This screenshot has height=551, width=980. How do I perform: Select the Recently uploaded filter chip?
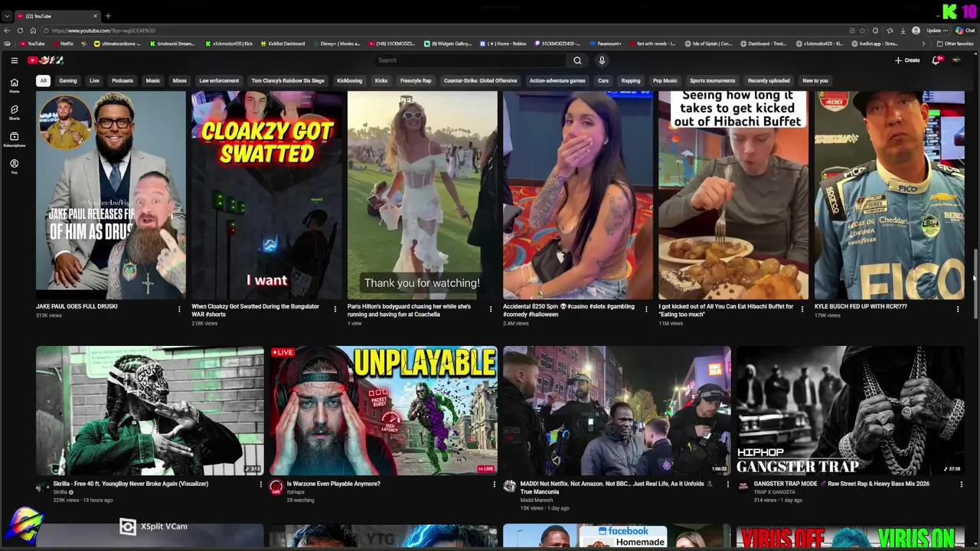pos(769,80)
